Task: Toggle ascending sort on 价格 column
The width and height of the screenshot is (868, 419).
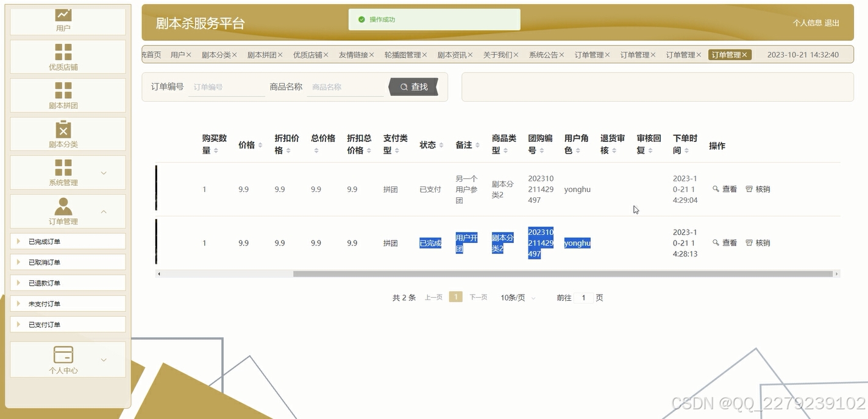Action: tap(260, 142)
